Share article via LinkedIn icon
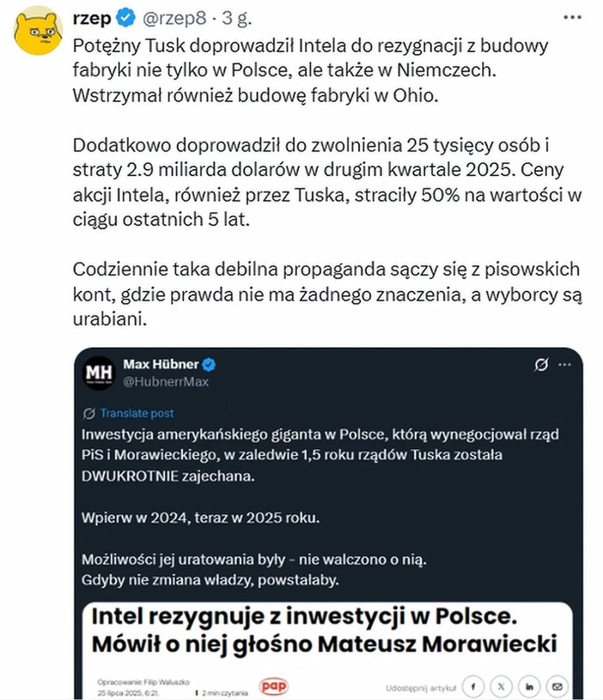Image resolution: width=603 pixels, height=700 pixels. tap(529, 687)
